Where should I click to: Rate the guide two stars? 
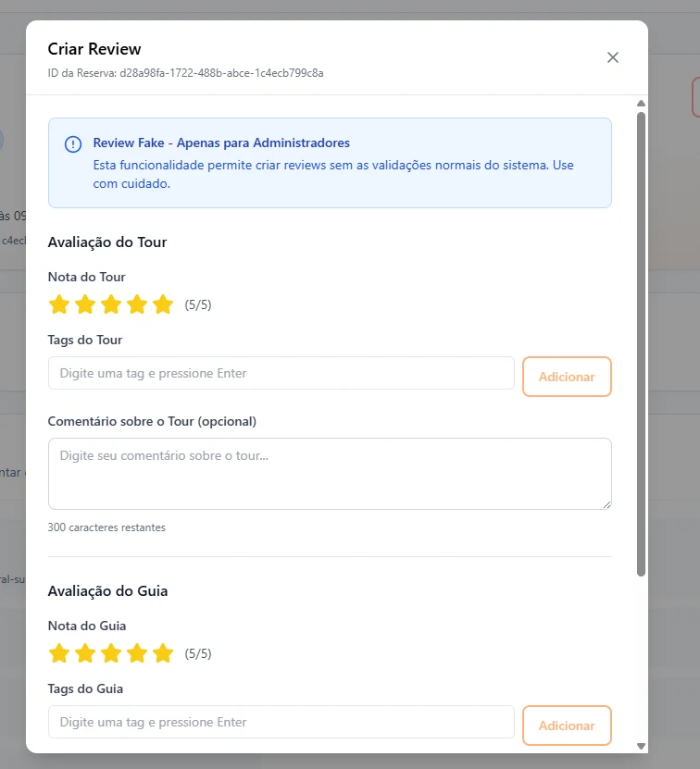[85, 653]
